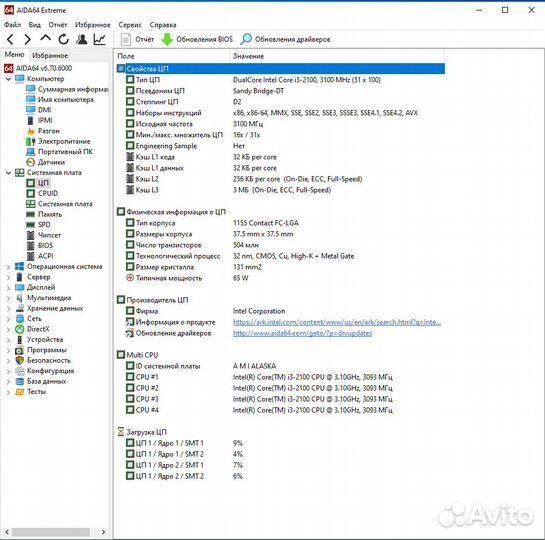Select the Типичная мощность row
This screenshot has height=540, width=545.
(x=280, y=278)
